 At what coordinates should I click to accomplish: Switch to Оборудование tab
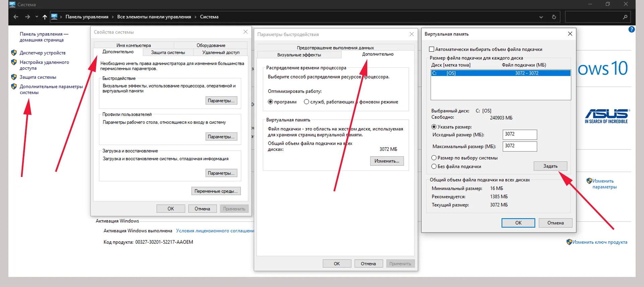211,45
